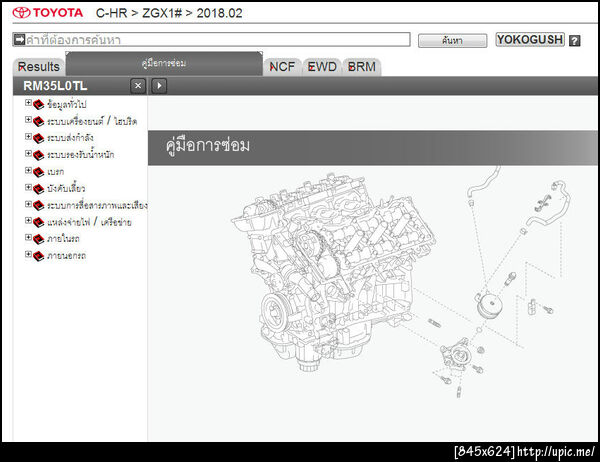Image resolution: width=600 pixels, height=462 pixels.
Task: Close the RM35L0TL panel with X button
Action: (138, 86)
